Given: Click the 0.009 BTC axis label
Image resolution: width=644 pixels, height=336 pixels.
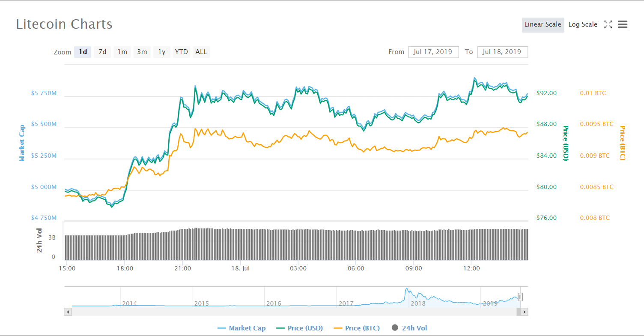Looking at the screenshot, I should click(x=595, y=156).
